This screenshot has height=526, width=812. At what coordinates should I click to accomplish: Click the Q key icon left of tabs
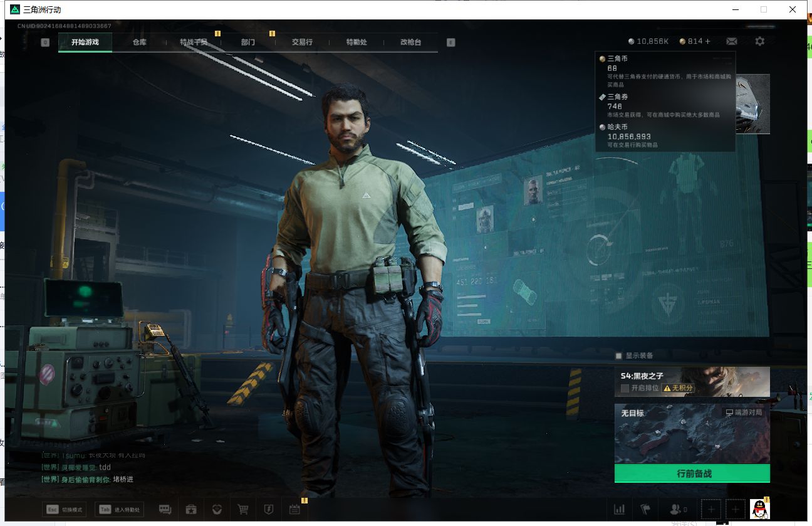pos(45,43)
